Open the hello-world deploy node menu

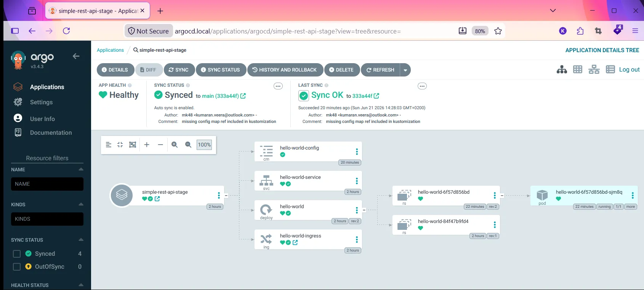point(357,210)
